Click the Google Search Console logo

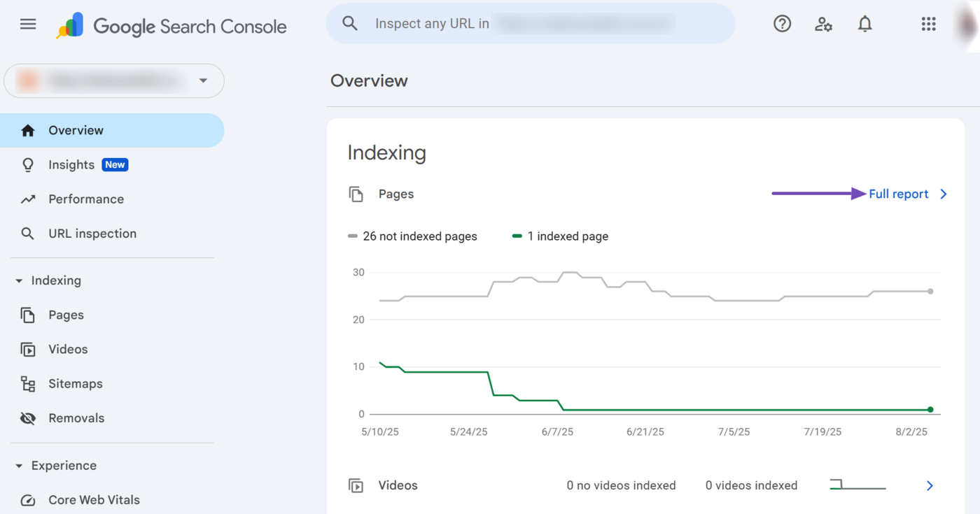pyautogui.click(x=171, y=27)
